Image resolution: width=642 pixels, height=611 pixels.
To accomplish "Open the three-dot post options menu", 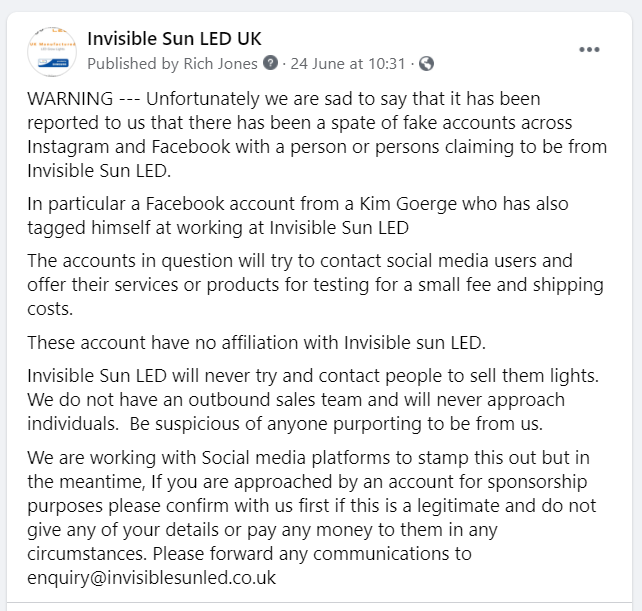I will 590,50.
